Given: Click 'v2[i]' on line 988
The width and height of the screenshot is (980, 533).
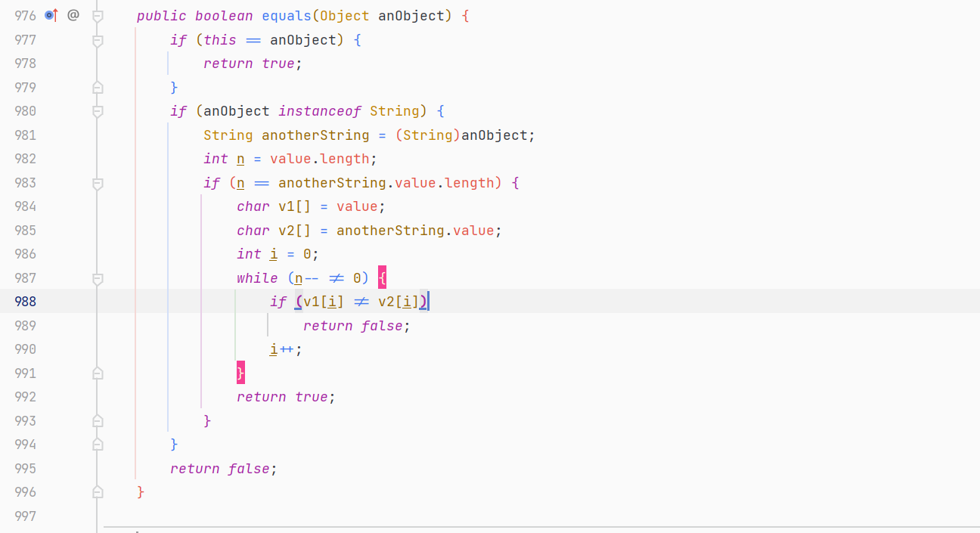Looking at the screenshot, I should [x=399, y=302].
